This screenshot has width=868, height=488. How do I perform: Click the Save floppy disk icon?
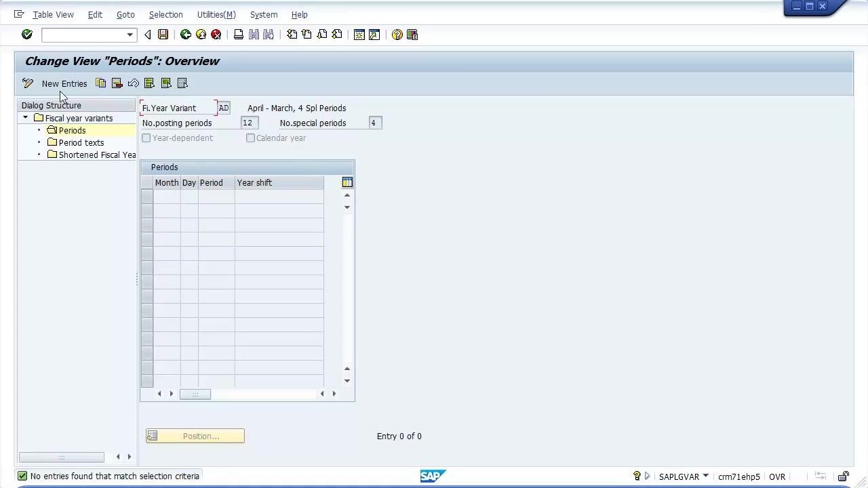(x=163, y=35)
